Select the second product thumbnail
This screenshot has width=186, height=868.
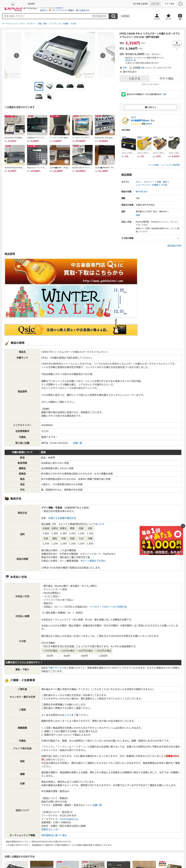[49, 86]
